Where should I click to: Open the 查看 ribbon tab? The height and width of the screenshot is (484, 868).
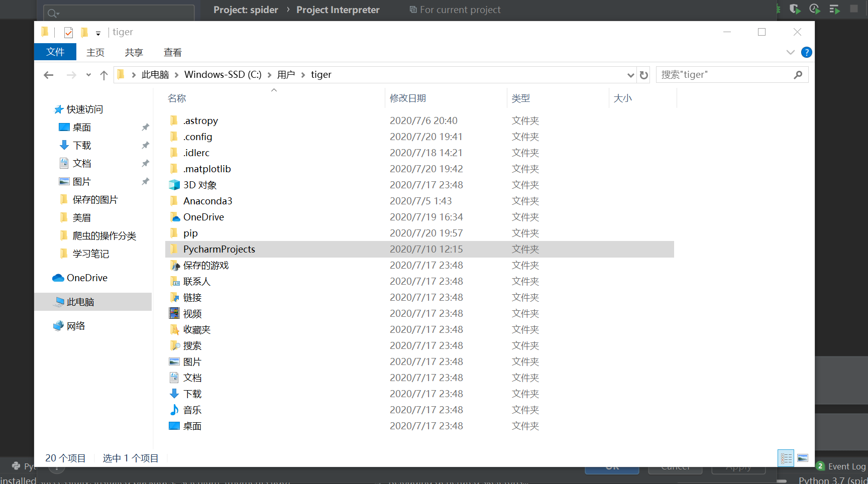pos(173,52)
